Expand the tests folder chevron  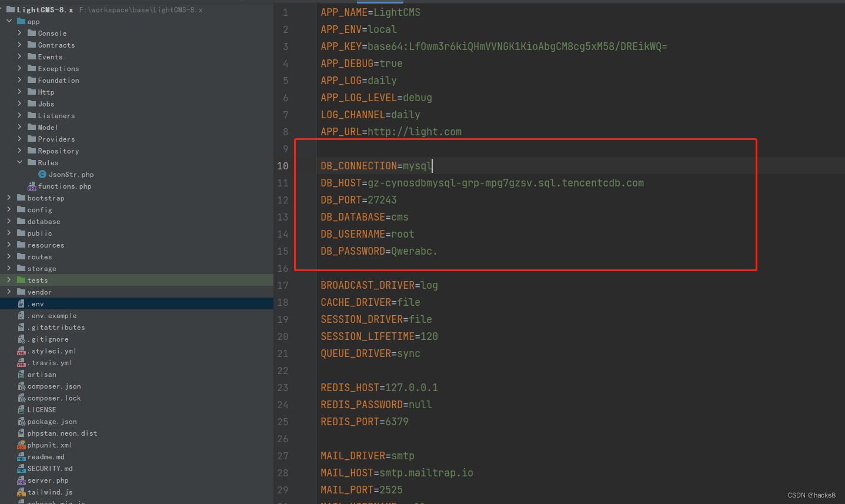[x=9, y=280]
